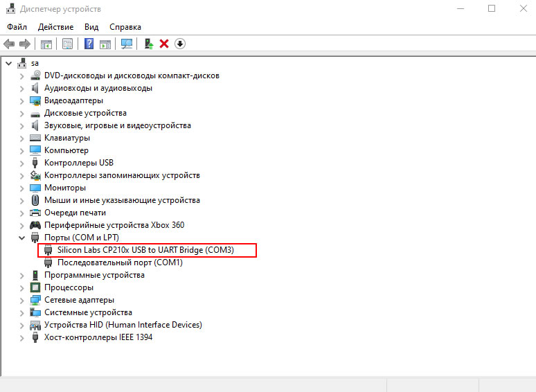
Task: Maximize the Диспетчер устройств window
Action: coord(492,8)
